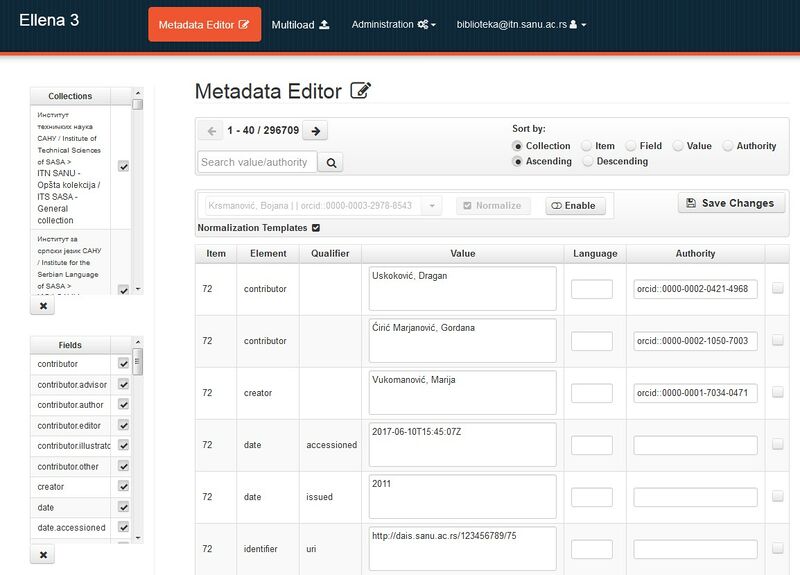Expand normalization template dropdown
This screenshot has height=575, width=800.
point(432,205)
